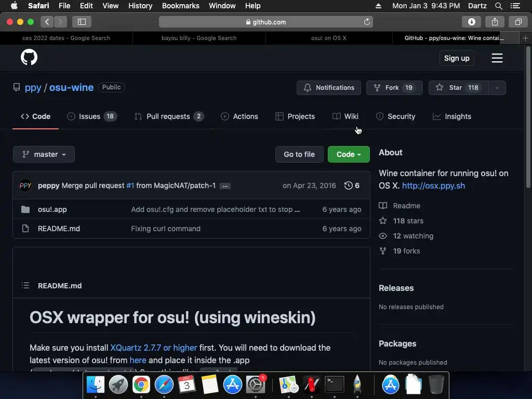Open the Notification Center list icon
The width and height of the screenshot is (532, 399).
tap(515, 6)
